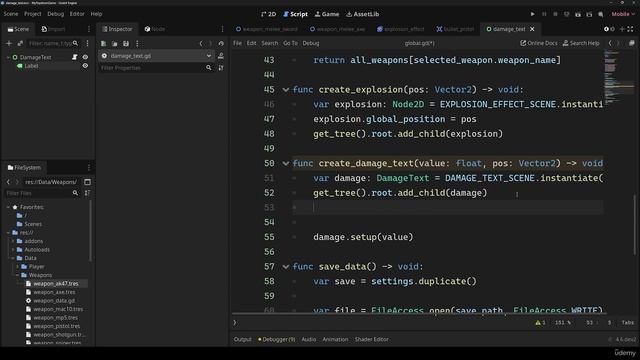Toggle distraction-free fullscreen mode icon
Image resolution: width=640 pixels, height=360 pixels.
click(x=631, y=29)
